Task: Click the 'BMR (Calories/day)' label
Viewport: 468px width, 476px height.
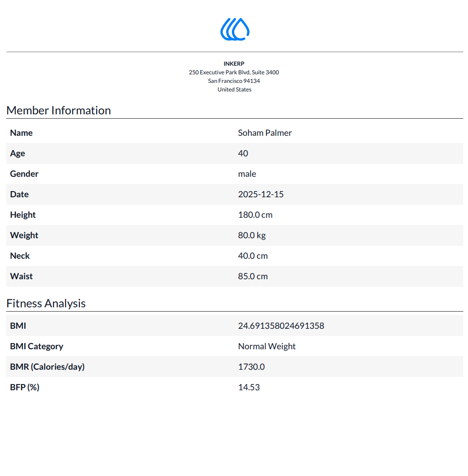Action: click(x=47, y=367)
